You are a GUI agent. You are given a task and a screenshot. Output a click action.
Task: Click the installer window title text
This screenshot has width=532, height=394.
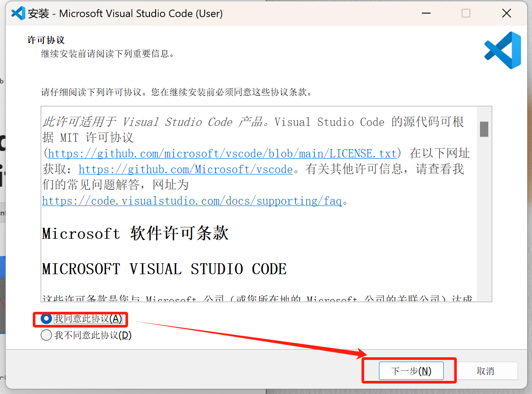(125, 14)
